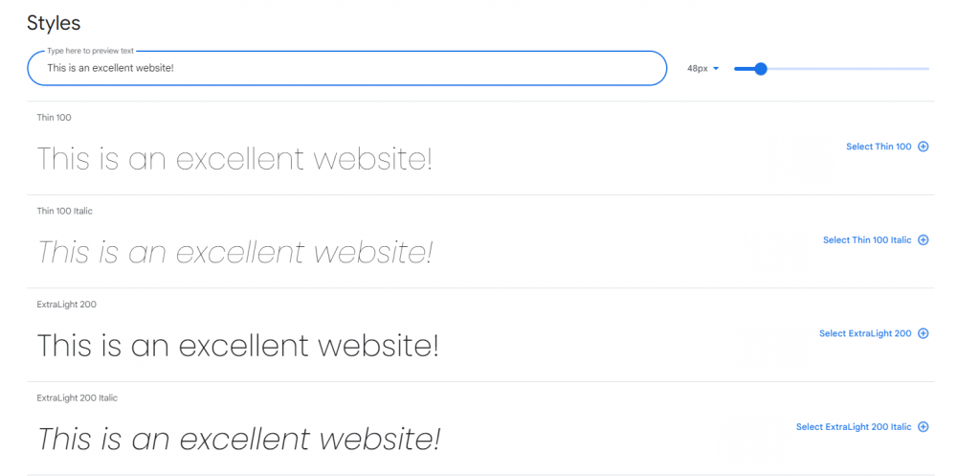
Task: Click the Styles section heading
Action: coord(54,22)
